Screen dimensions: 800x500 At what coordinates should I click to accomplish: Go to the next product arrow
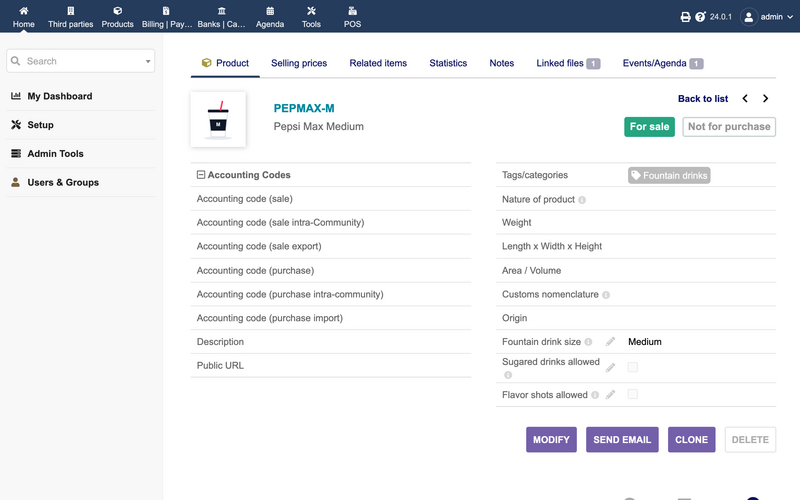[765, 98]
